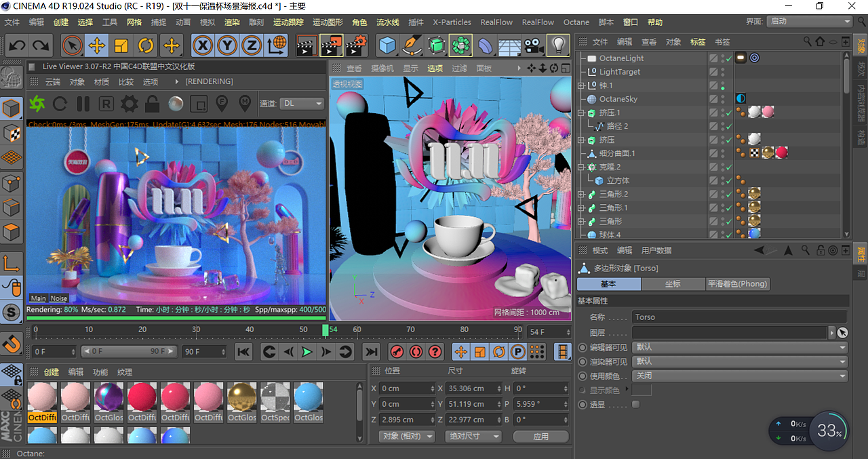Open the 渲染器可见 dropdown
868x459 pixels.
pyautogui.click(x=740, y=361)
